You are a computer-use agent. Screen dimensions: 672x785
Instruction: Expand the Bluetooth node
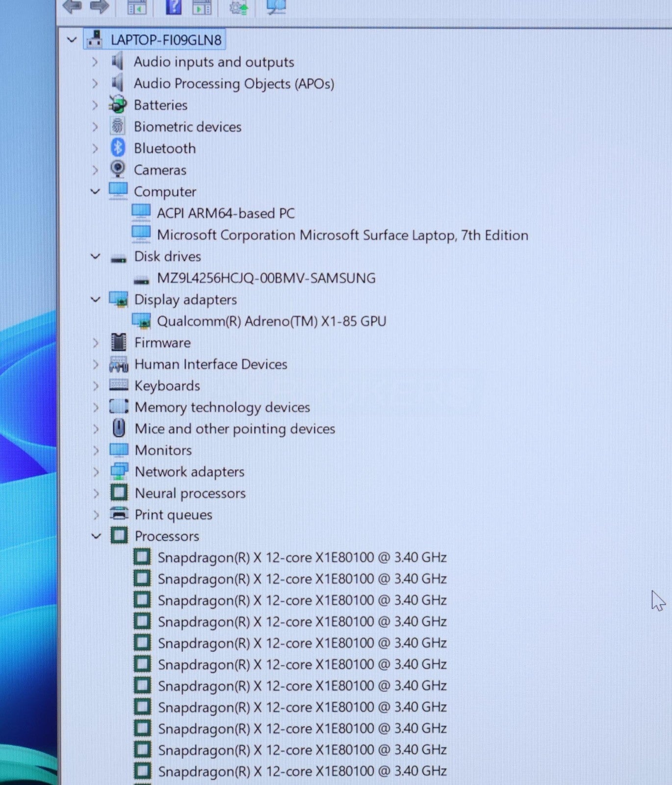95,148
